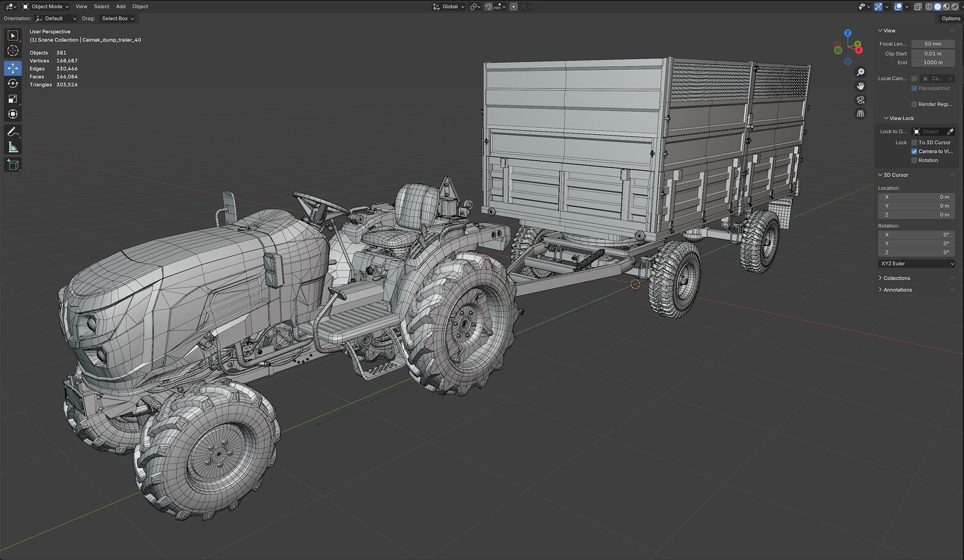The height and width of the screenshot is (560, 964).
Task: Toggle the viewport overlays button
Action: 898,6
